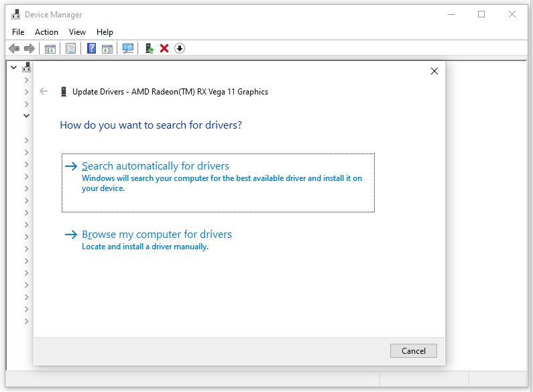Viewport: 533px width, 392px height.
Task: Click the red X Uninstall device icon
Action: pos(164,48)
